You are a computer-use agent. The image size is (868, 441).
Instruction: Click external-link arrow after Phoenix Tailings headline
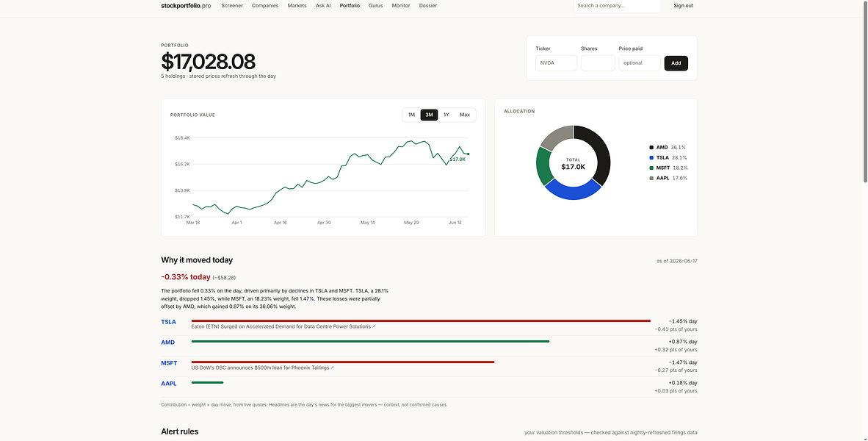(x=332, y=367)
